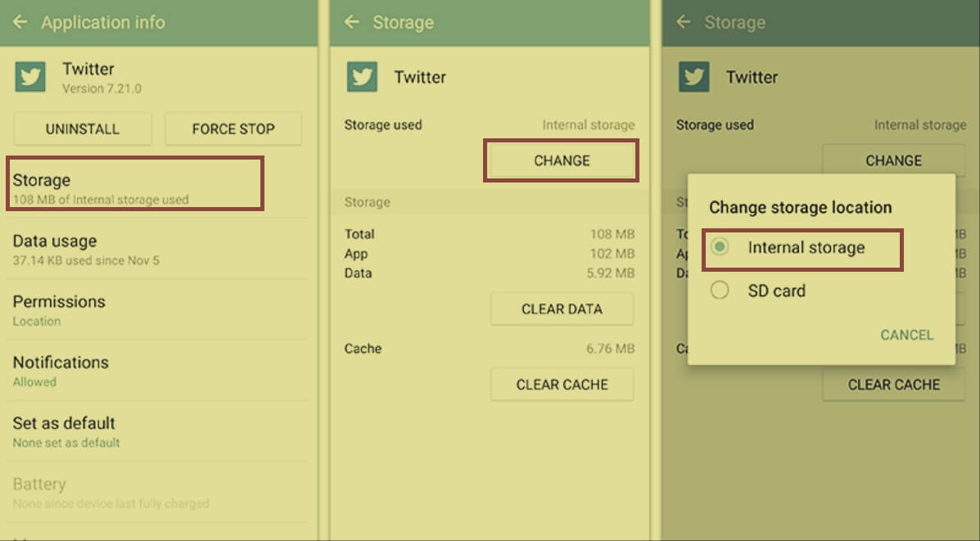
Task: Tap back arrow on dimmed Storage screen
Action: [684, 22]
